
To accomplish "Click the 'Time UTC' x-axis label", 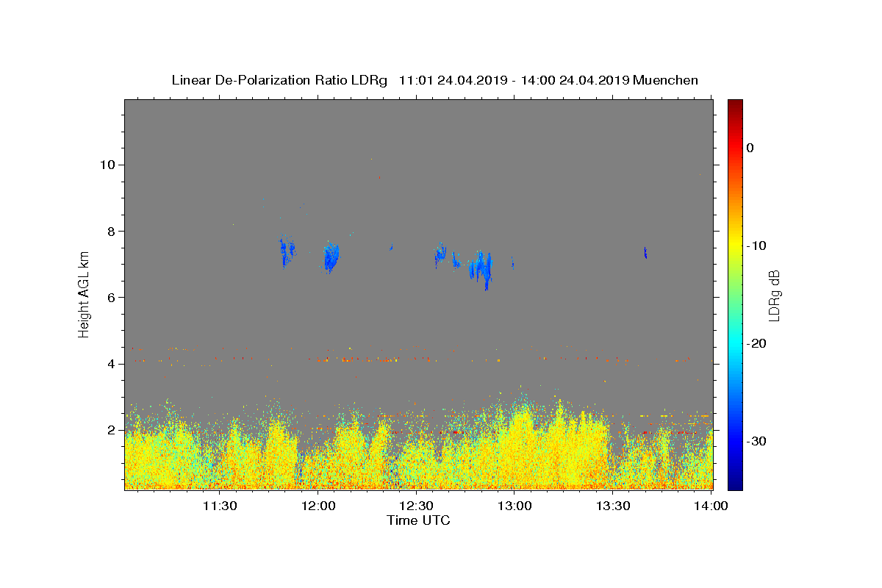I will 418,520.
